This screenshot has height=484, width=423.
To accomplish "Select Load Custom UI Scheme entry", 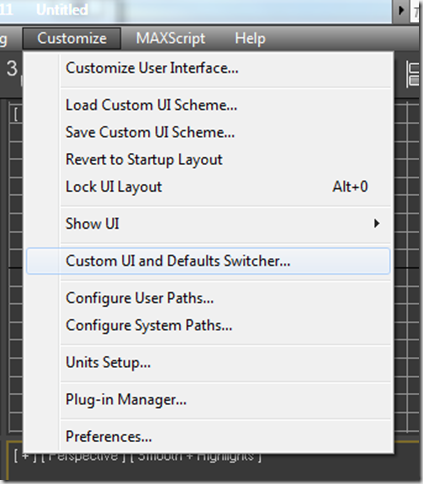I will pyautogui.click(x=208, y=105).
